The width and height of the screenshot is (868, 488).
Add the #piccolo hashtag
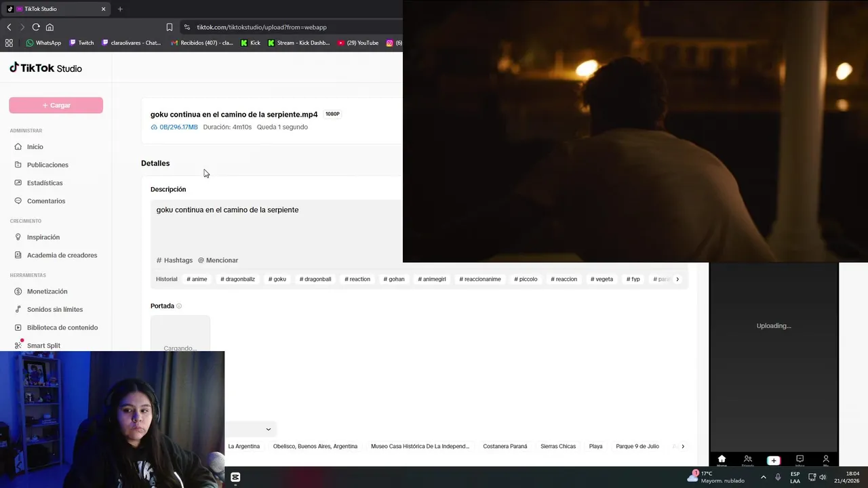526,279
